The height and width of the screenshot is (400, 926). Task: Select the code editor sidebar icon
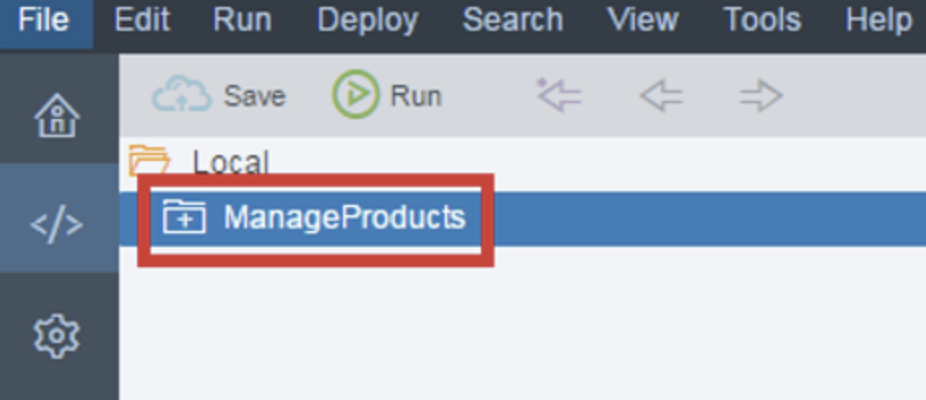pyautogui.click(x=57, y=225)
